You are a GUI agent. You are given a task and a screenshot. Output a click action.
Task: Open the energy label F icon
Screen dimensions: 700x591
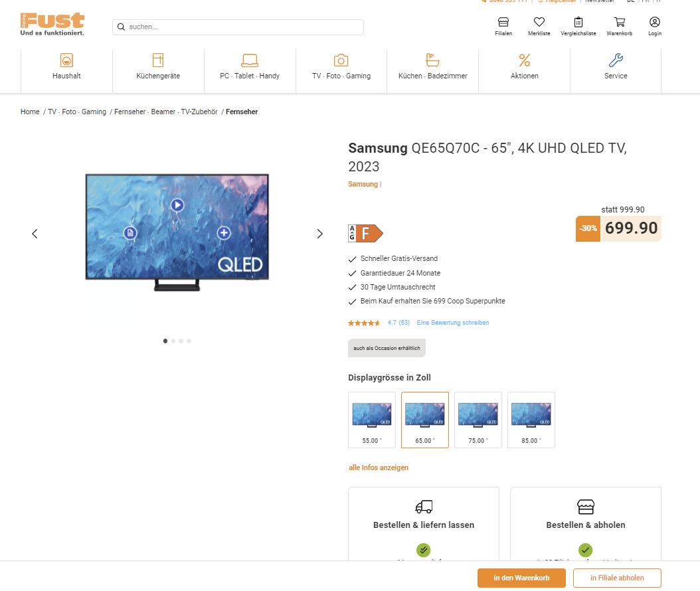(x=366, y=234)
